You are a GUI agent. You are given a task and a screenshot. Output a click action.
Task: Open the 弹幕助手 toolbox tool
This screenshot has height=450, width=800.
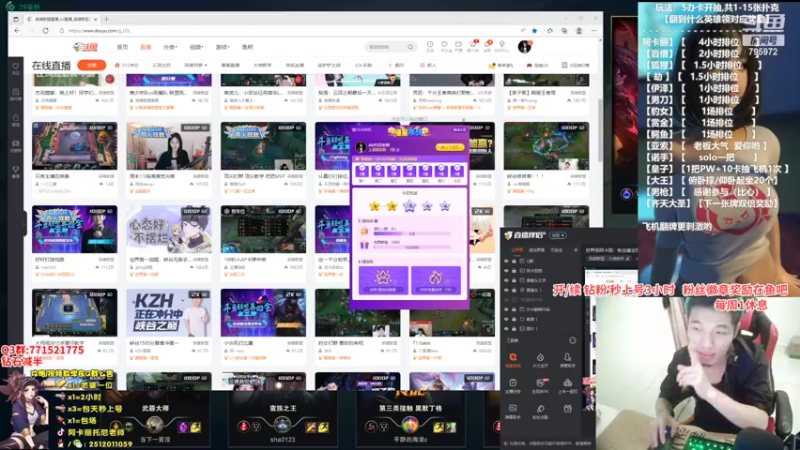[513, 411]
